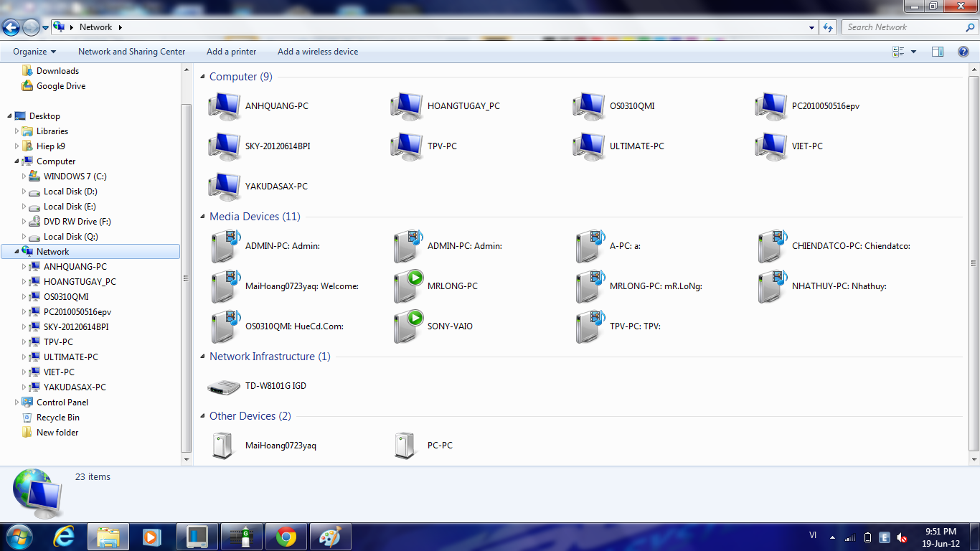Image resolution: width=980 pixels, height=551 pixels.
Task: Open the Organize menu
Action: pos(34,52)
